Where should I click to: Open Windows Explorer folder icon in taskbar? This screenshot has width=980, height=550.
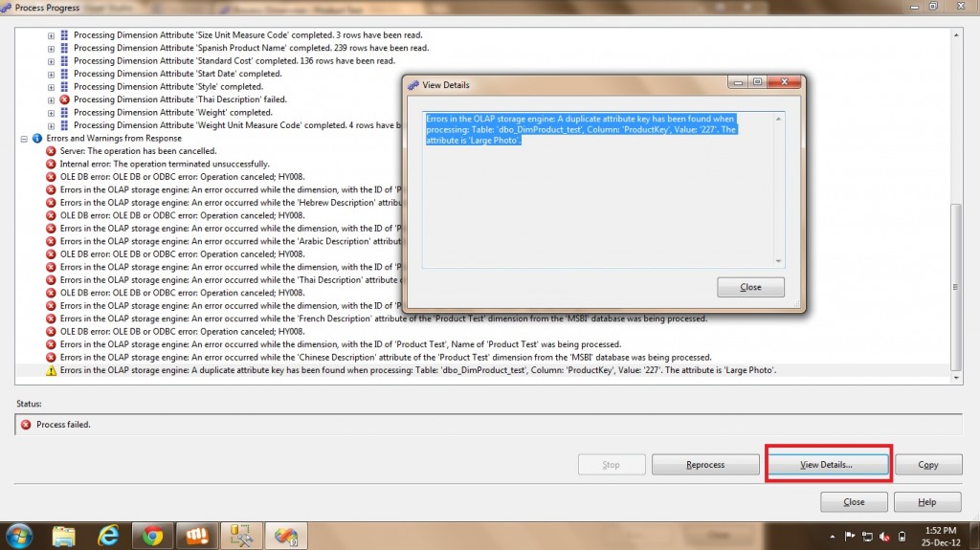coord(64,535)
